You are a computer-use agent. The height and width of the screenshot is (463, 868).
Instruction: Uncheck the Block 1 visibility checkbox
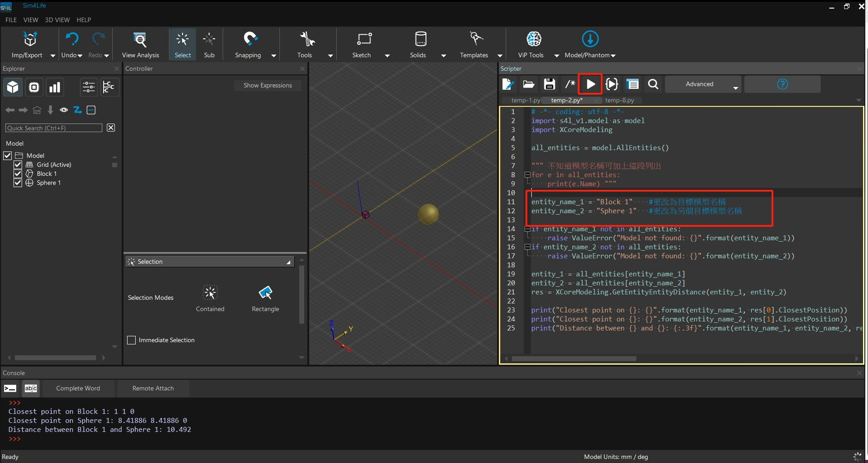point(18,174)
